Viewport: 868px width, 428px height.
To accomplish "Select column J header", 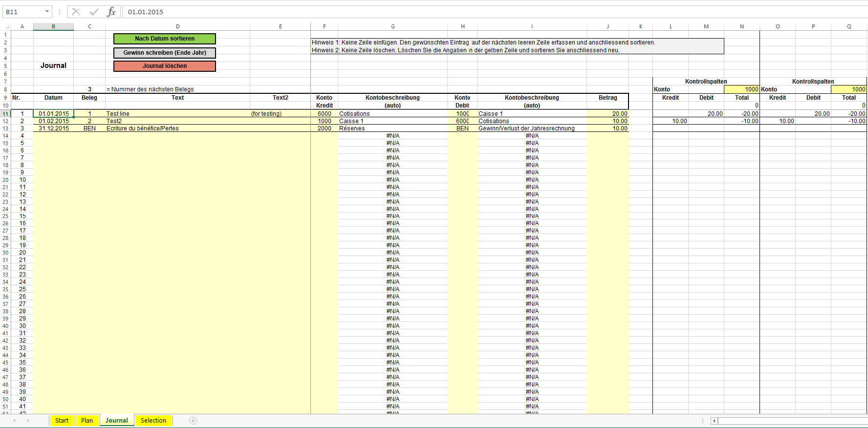I will pyautogui.click(x=608, y=26).
